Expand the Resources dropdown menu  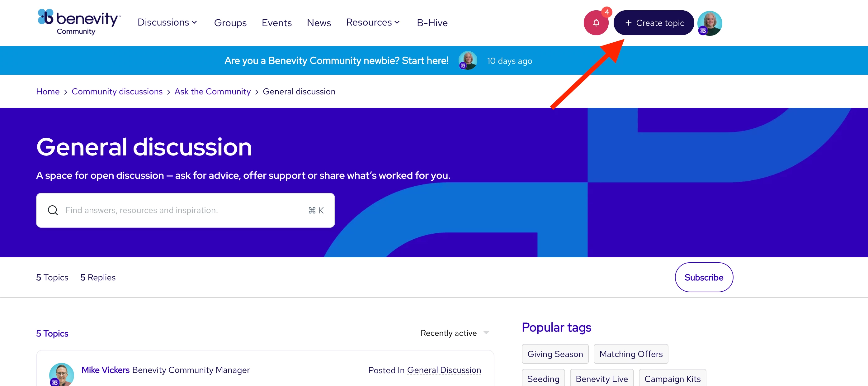tap(373, 23)
